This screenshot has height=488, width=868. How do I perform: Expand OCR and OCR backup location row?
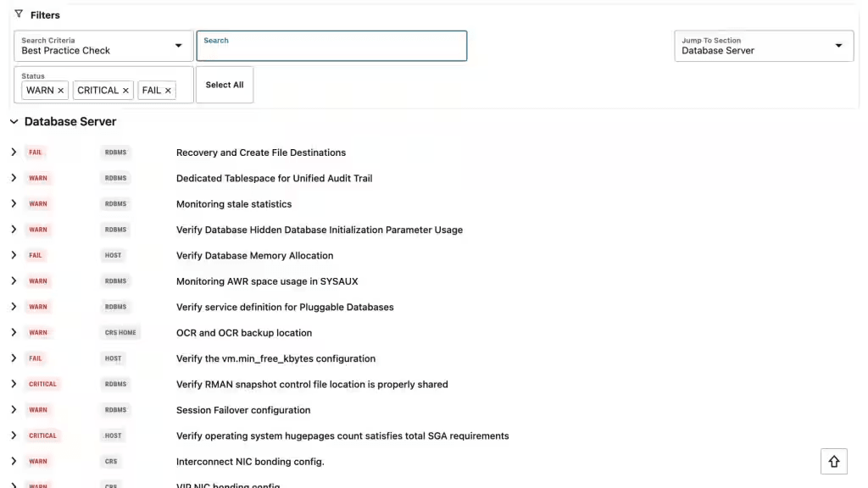[14, 332]
